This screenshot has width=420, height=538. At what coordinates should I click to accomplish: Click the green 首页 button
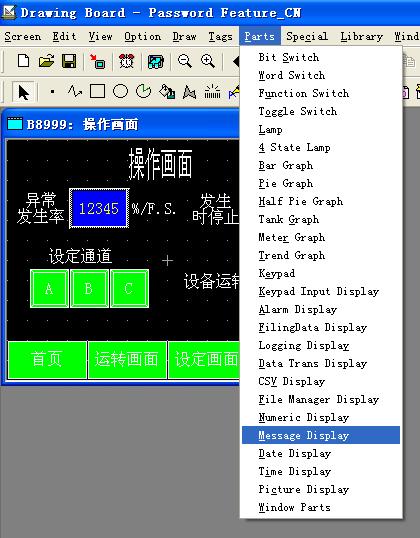point(47,360)
